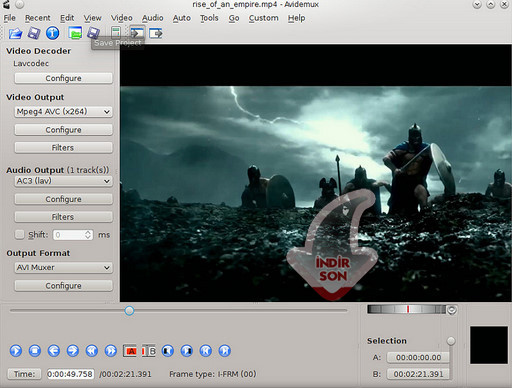512x388 pixels.
Task: Click the Video Output Filters button
Action: pyautogui.click(x=63, y=147)
